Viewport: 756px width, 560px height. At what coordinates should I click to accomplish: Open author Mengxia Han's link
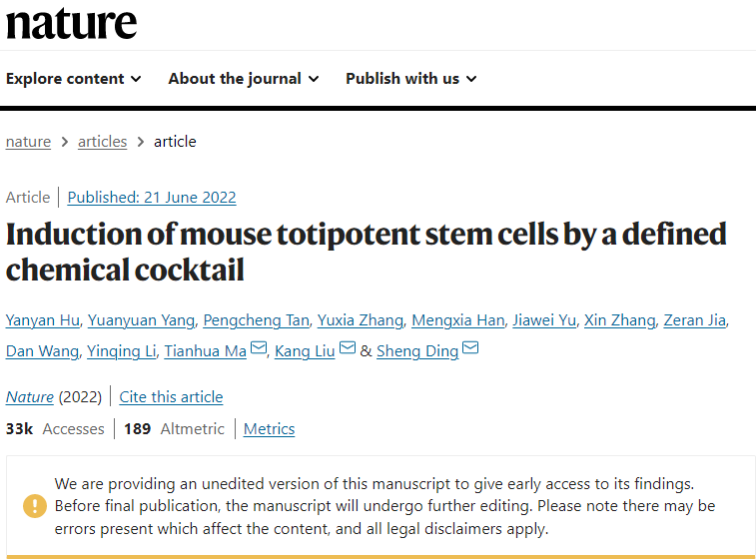tap(456, 320)
